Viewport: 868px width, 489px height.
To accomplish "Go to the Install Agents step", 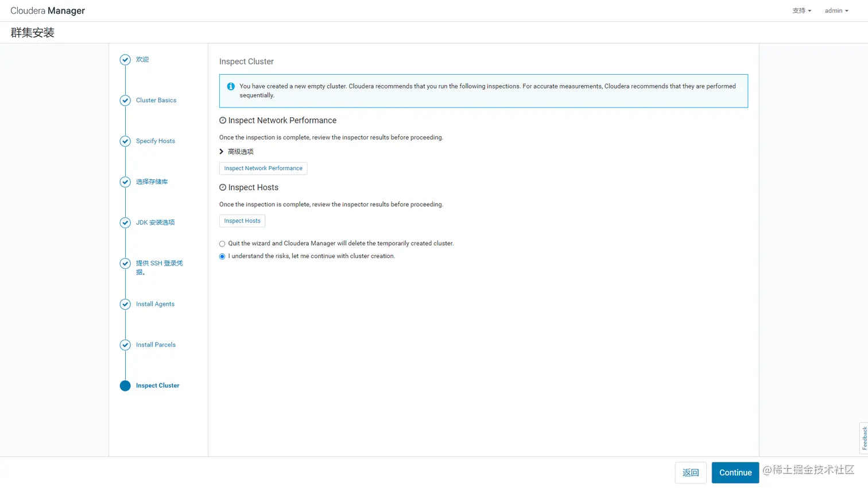I will coord(155,305).
